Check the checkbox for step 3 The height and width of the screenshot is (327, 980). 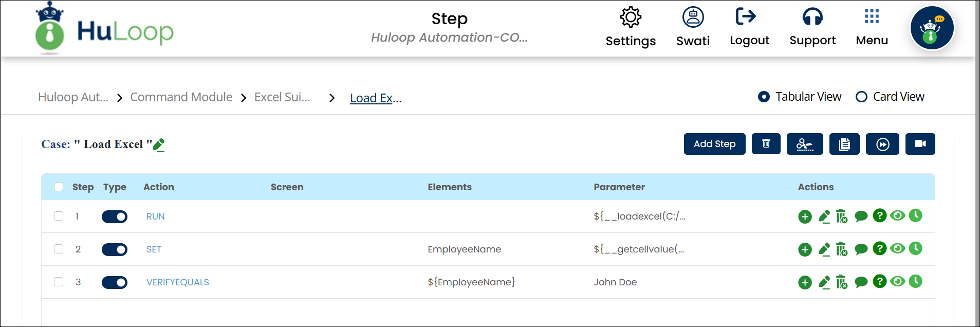[59, 282]
